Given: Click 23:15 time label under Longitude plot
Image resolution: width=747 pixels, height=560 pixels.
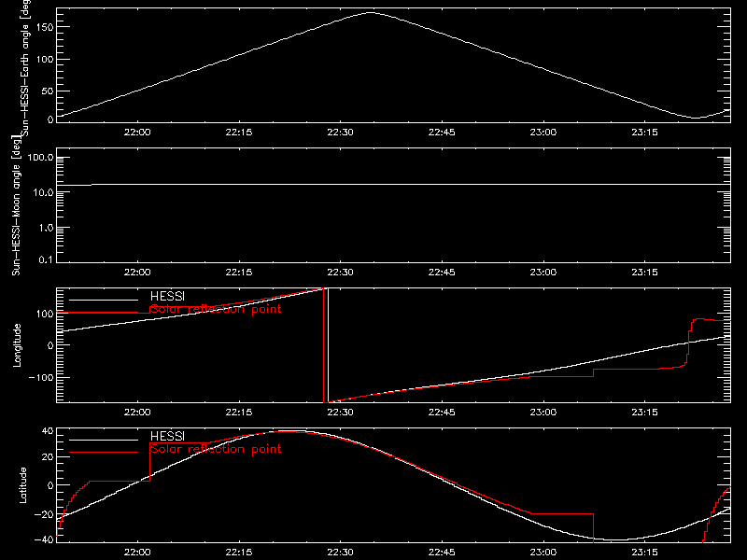Looking at the screenshot, I should (x=644, y=413).
